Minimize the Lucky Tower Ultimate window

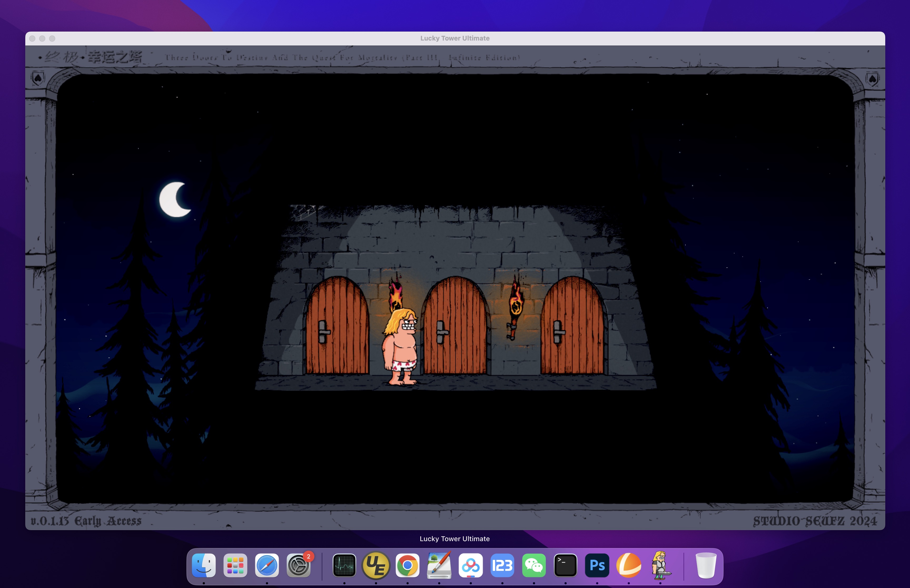coord(42,39)
